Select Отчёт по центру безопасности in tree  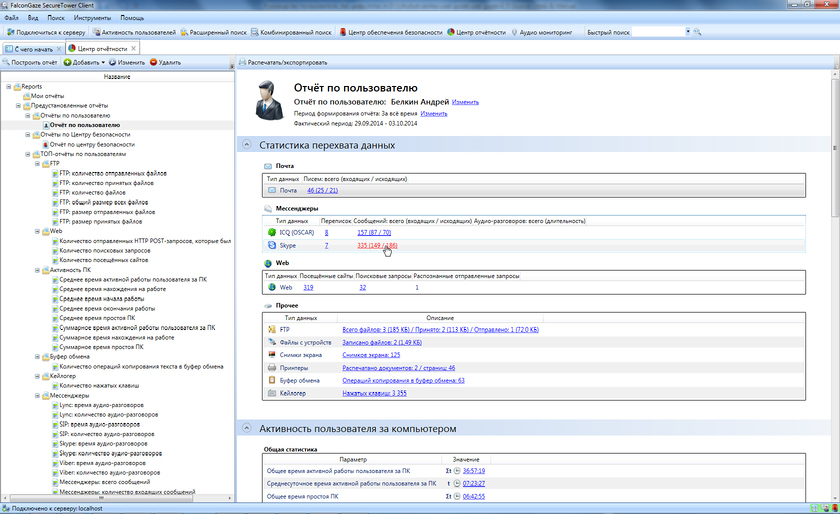92,144
